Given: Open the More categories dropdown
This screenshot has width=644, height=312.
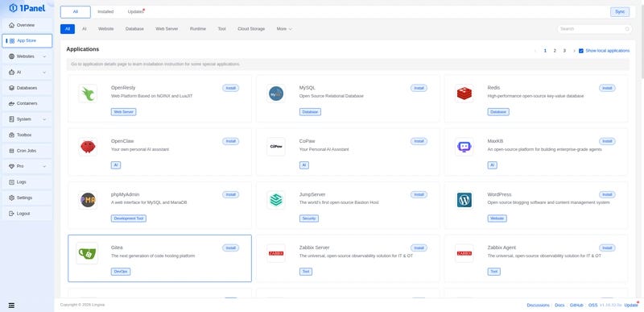Looking at the screenshot, I should pos(284,29).
